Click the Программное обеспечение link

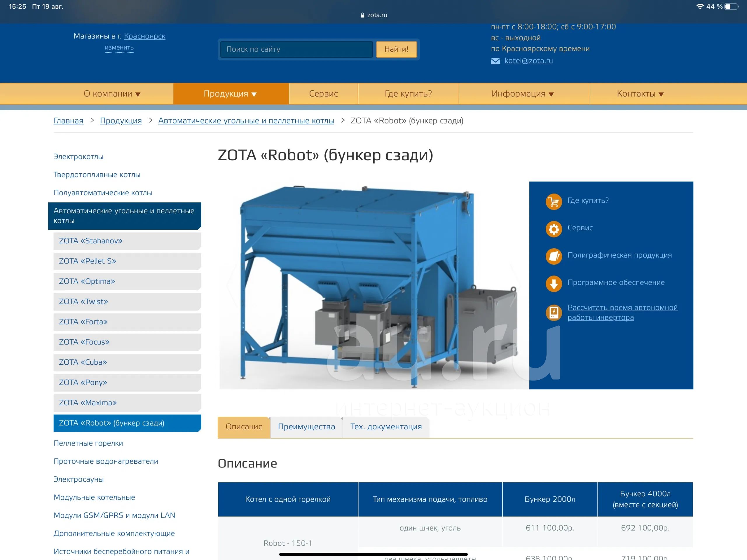[616, 283]
